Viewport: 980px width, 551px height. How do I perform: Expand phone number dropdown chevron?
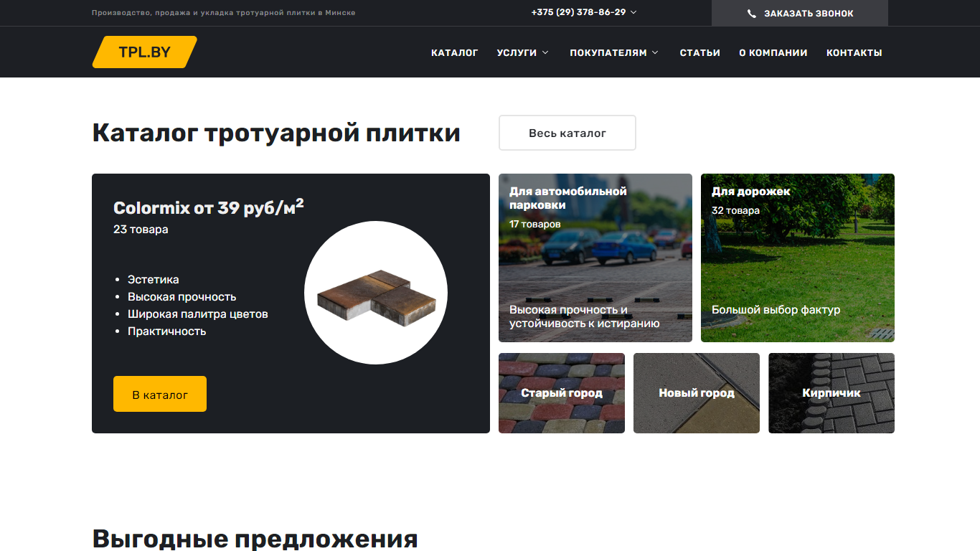[633, 12]
